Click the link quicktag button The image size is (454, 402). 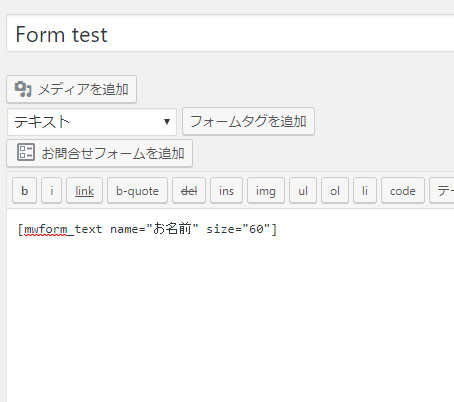pos(84,191)
